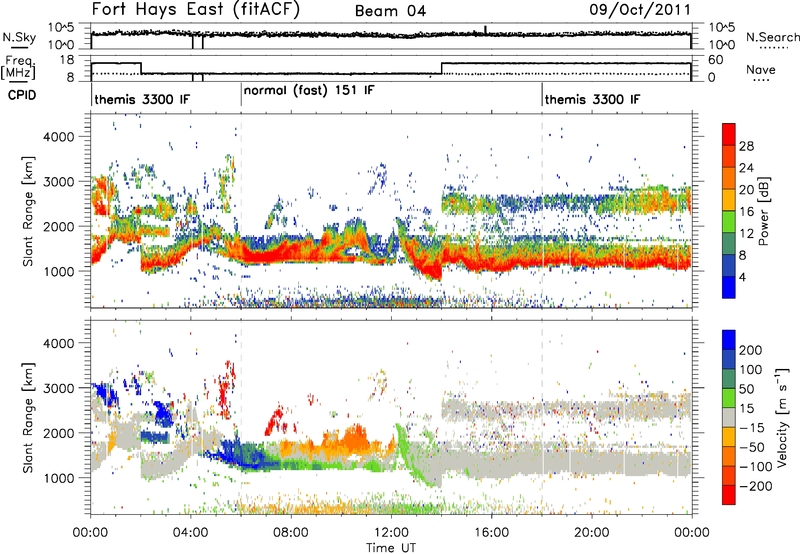
Task: Click the Velocity panel 'Slant Range [km]' label
Action: [x=28, y=417]
